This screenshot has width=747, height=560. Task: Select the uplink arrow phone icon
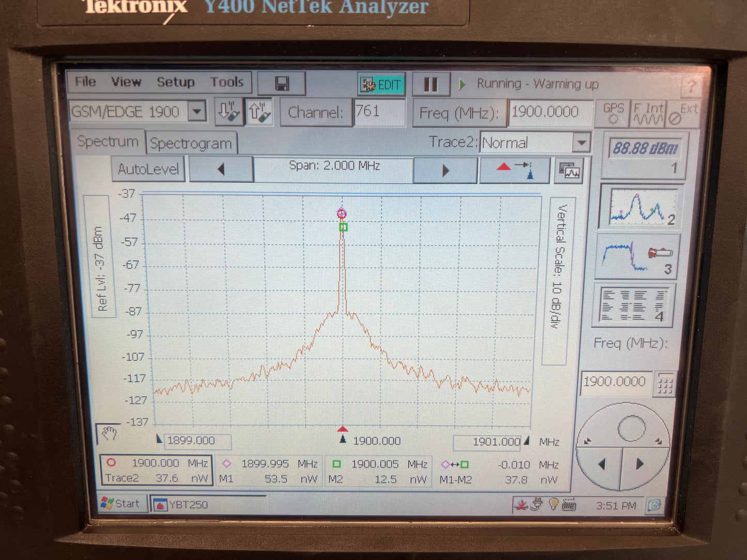click(260, 112)
